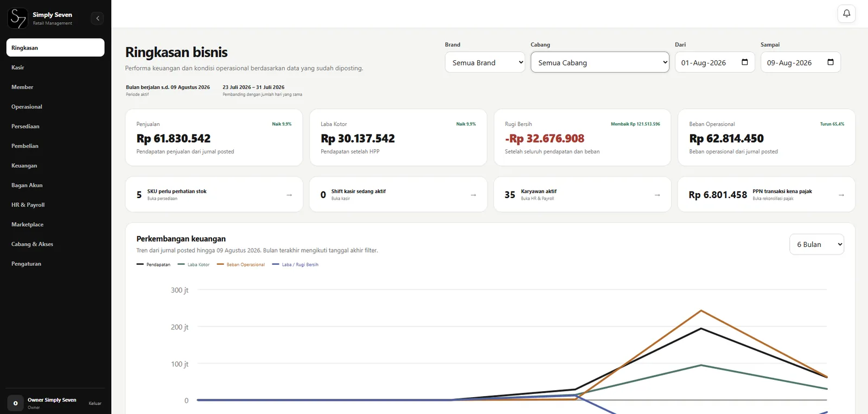Navigate to Persediaan in the sidebar

click(55, 126)
